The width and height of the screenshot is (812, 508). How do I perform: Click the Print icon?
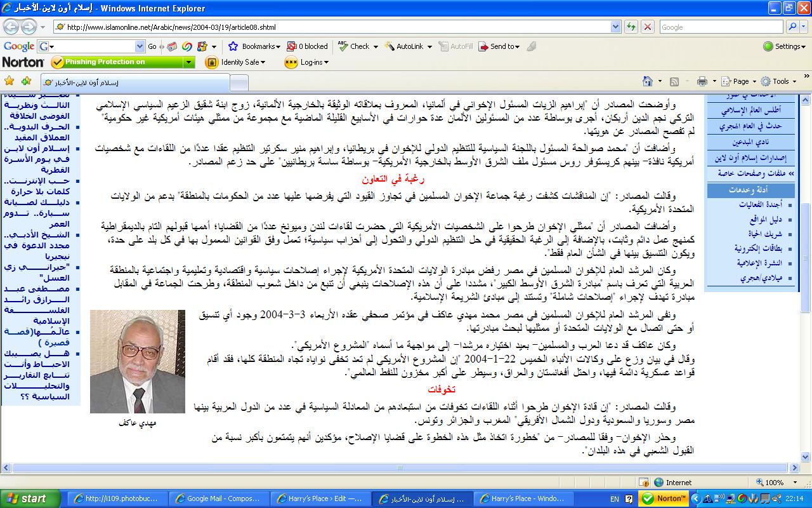click(702, 81)
